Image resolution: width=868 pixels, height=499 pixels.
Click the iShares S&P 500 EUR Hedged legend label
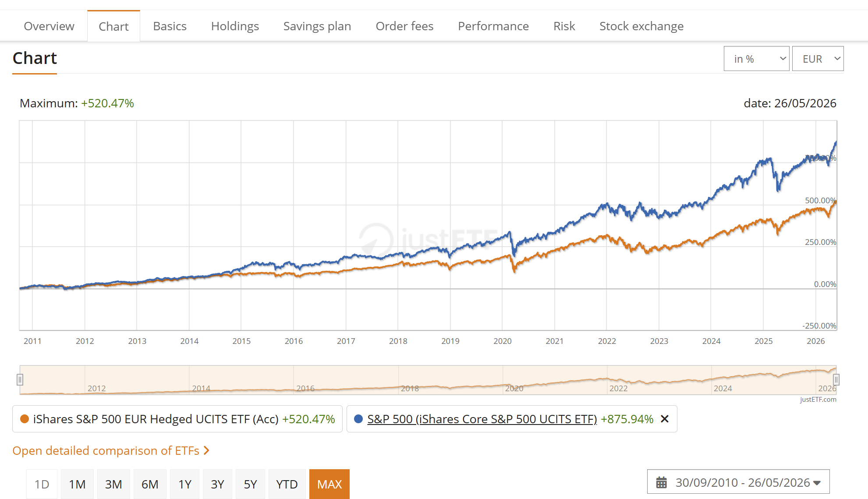[x=156, y=419]
